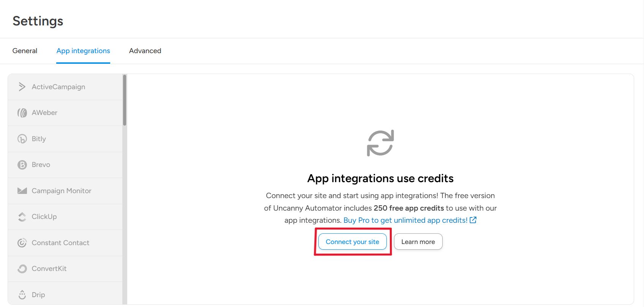Image resolution: width=644 pixels, height=307 pixels.
Task: Click the ClickUp logo icon
Action: tap(22, 217)
